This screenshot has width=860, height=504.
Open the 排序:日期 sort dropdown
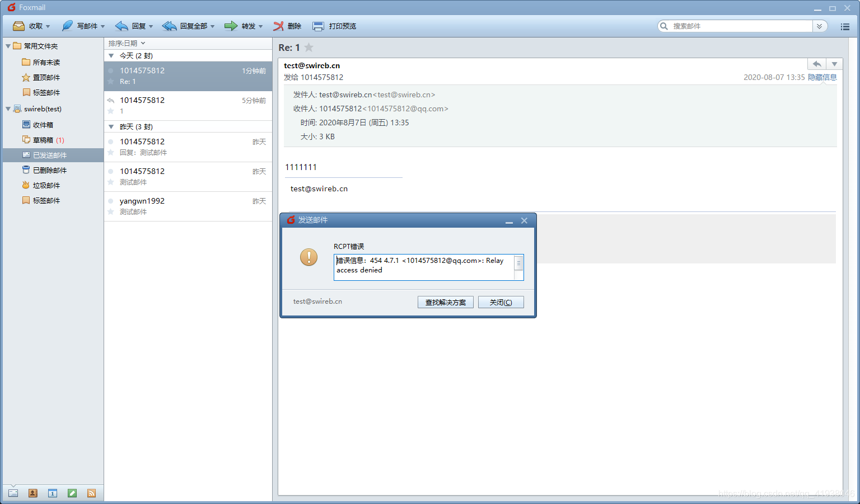pos(127,43)
